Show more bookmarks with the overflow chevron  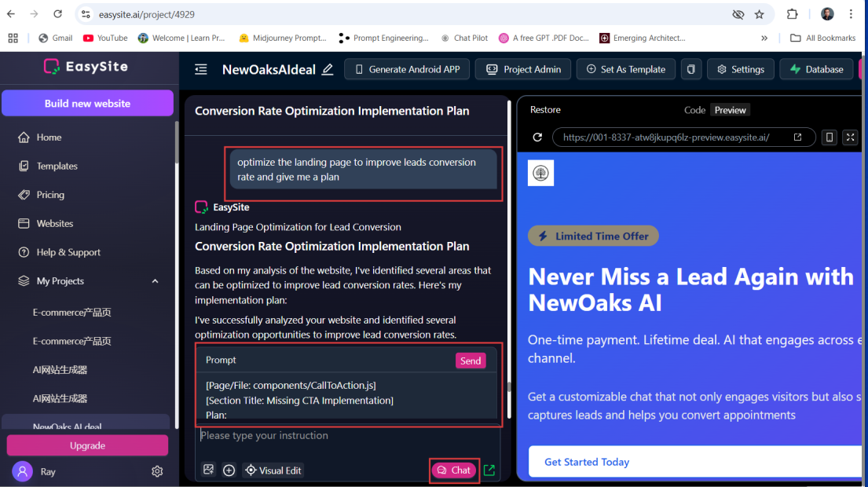pos(764,38)
